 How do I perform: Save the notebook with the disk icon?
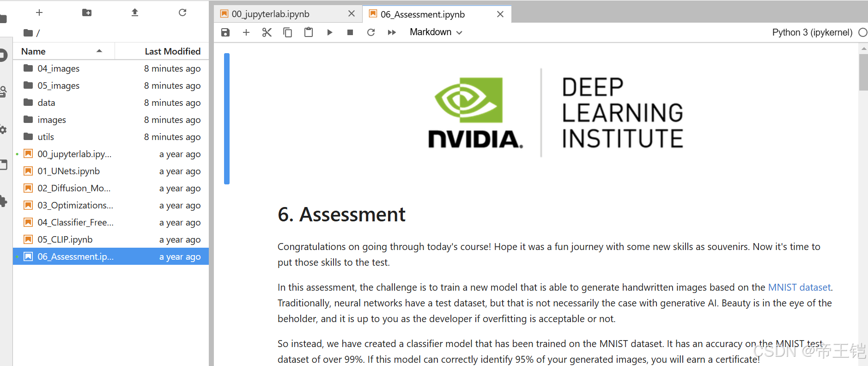[x=225, y=32]
